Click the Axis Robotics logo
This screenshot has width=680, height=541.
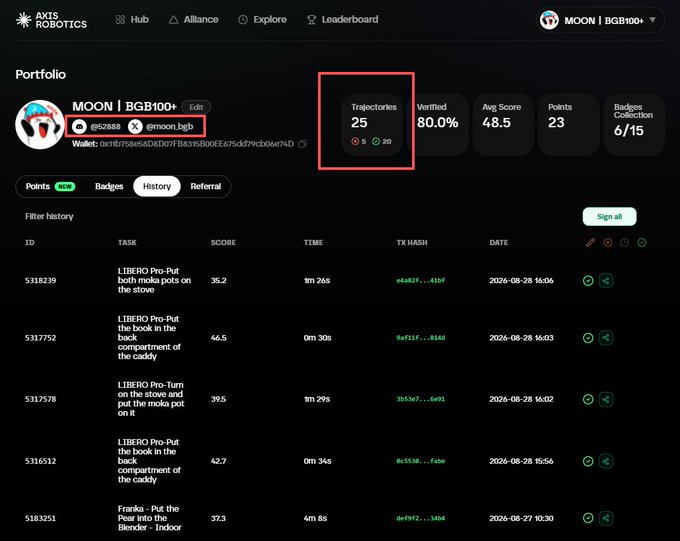[x=51, y=20]
